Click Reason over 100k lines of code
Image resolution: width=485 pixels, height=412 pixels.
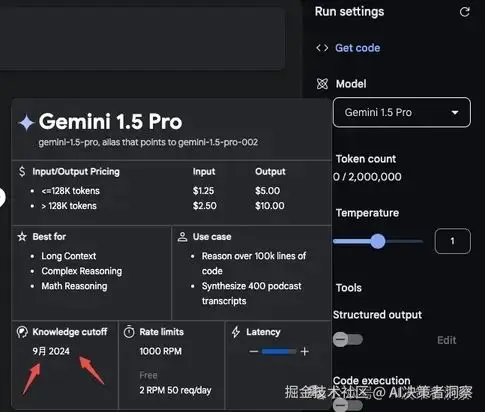click(254, 263)
